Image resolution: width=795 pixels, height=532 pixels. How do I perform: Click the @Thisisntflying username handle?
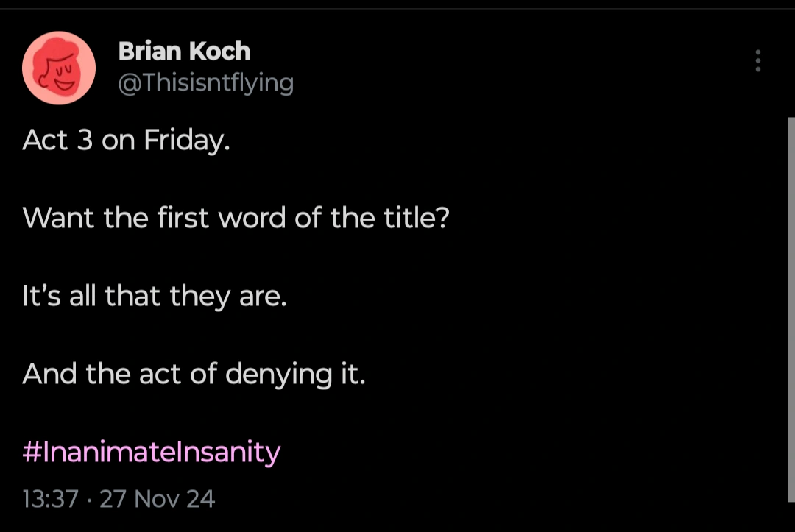(x=205, y=82)
